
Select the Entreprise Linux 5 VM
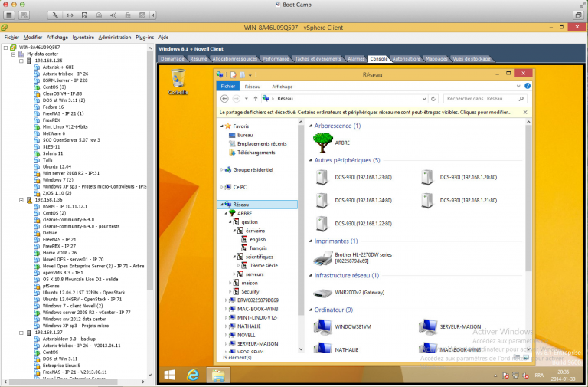point(61,366)
